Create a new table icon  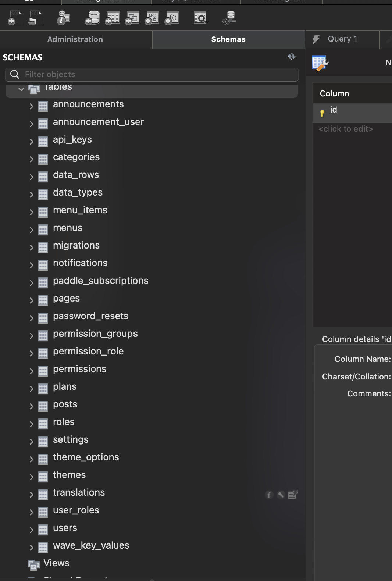click(x=112, y=18)
